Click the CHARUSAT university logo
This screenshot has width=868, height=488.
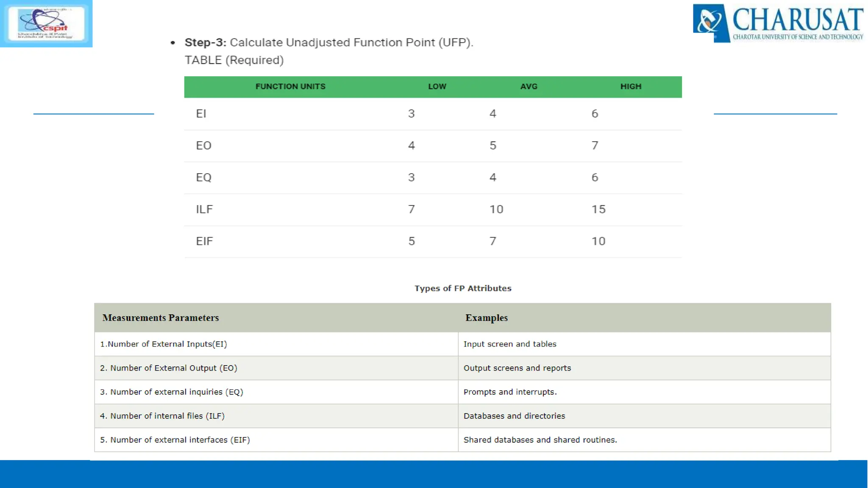[778, 23]
